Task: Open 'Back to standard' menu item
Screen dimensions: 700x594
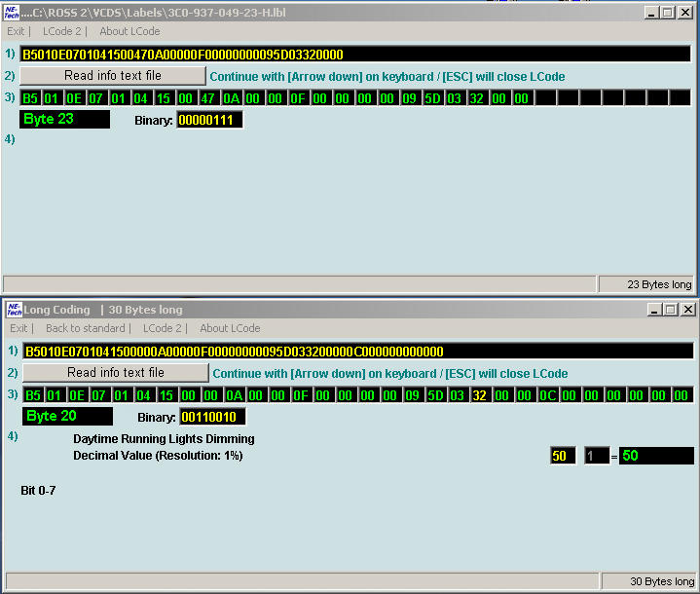Action: 86,328
